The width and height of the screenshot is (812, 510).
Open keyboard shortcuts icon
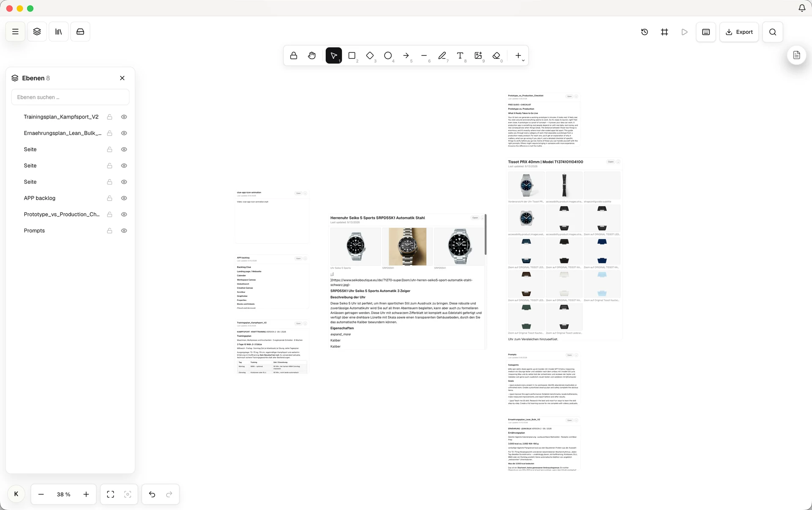coord(706,32)
